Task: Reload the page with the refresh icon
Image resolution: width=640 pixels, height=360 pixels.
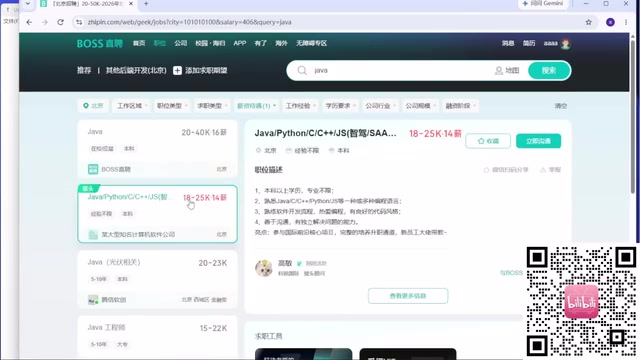Action: coord(60,22)
